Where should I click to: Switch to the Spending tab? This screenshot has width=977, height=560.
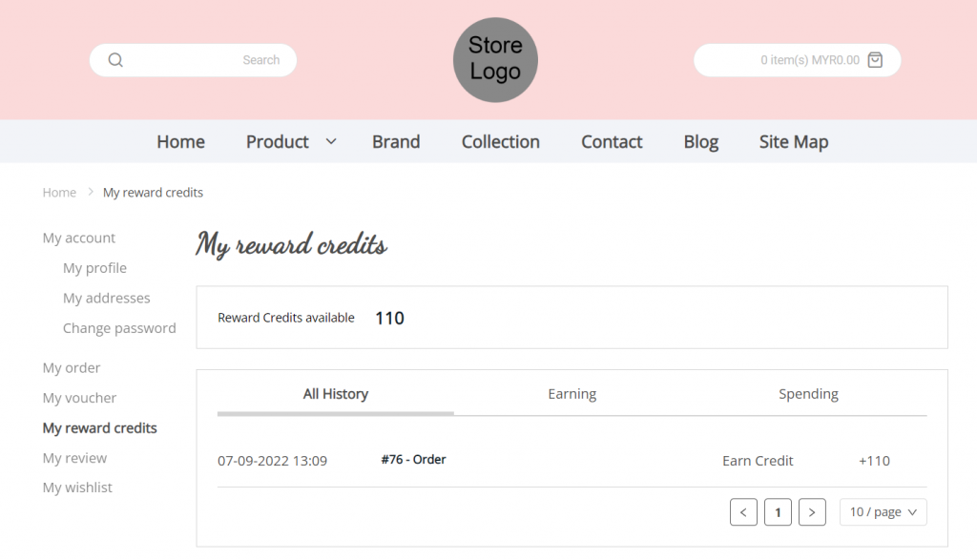808,394
